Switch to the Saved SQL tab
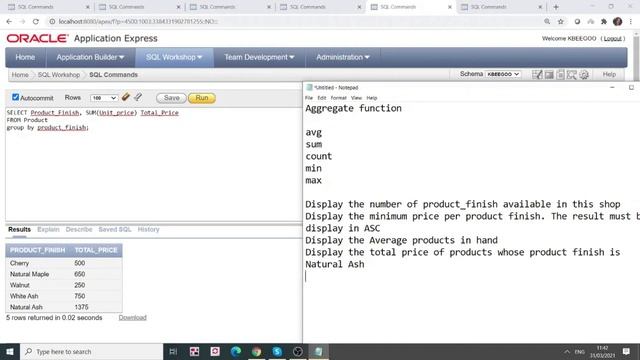Image resolution: width=640 pixels, height=360 pixels. (x=115, y=229)
